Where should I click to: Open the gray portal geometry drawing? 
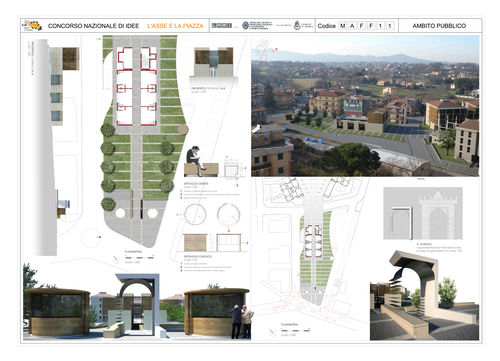[x=423, y=213]
